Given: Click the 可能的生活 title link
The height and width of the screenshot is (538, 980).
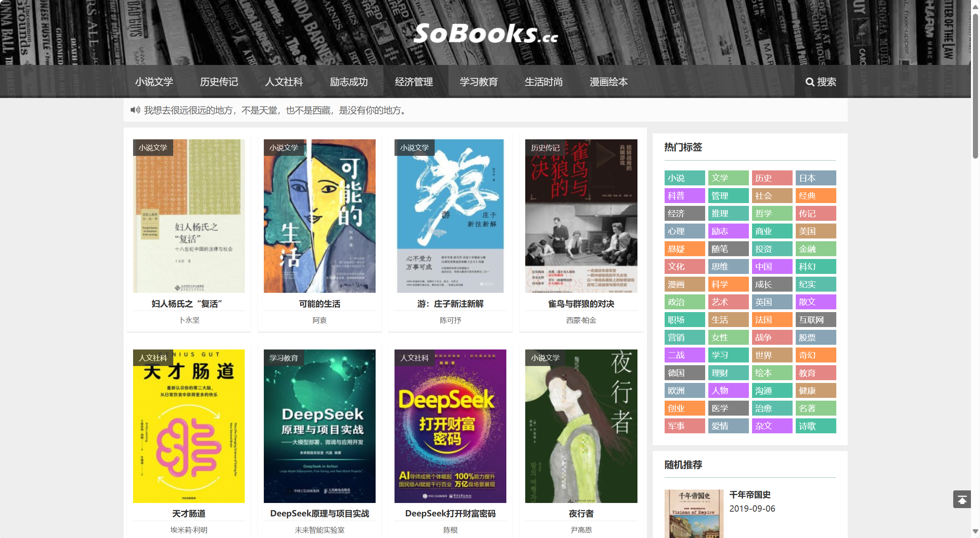Looking at the screenshot, I should pyautogui.click(x=320, y=304).
